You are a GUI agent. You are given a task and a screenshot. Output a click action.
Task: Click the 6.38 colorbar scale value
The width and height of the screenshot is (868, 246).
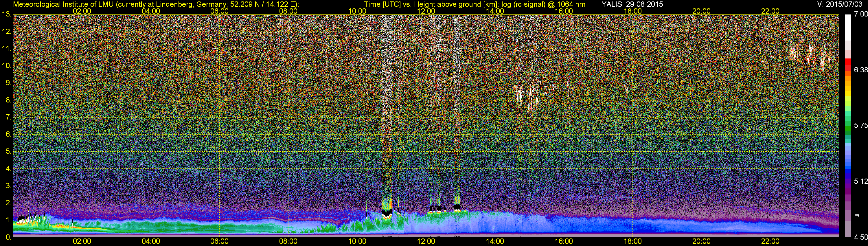(x=860, y=70)
